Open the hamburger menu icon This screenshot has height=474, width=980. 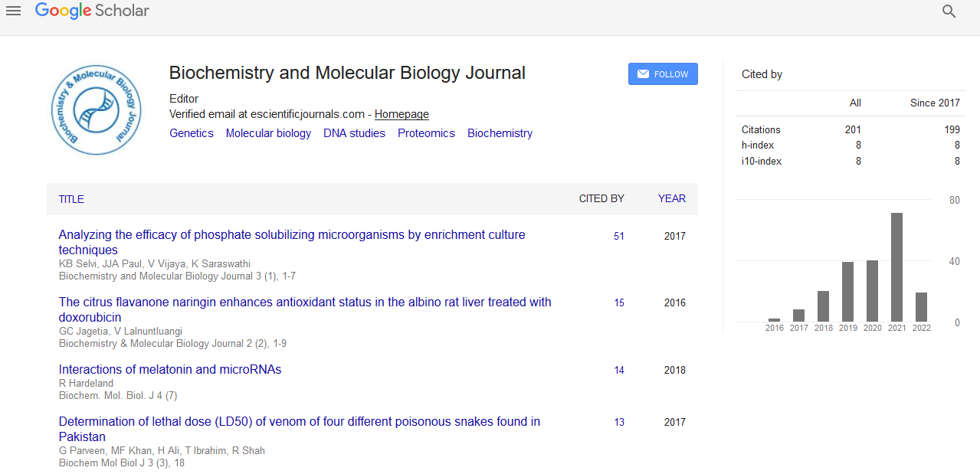tap(13, 11)
